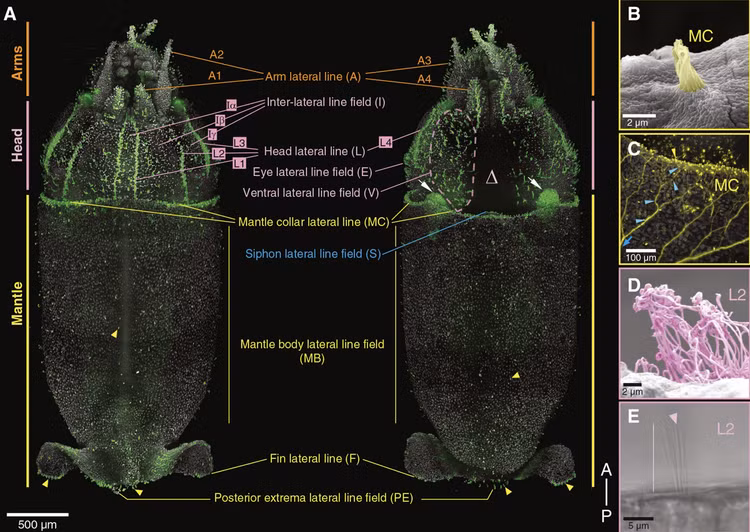The image size is (750, 532).
Task: Select 'Mantle body lateral line field (MB)' label
Action: [x=312, y=351]
